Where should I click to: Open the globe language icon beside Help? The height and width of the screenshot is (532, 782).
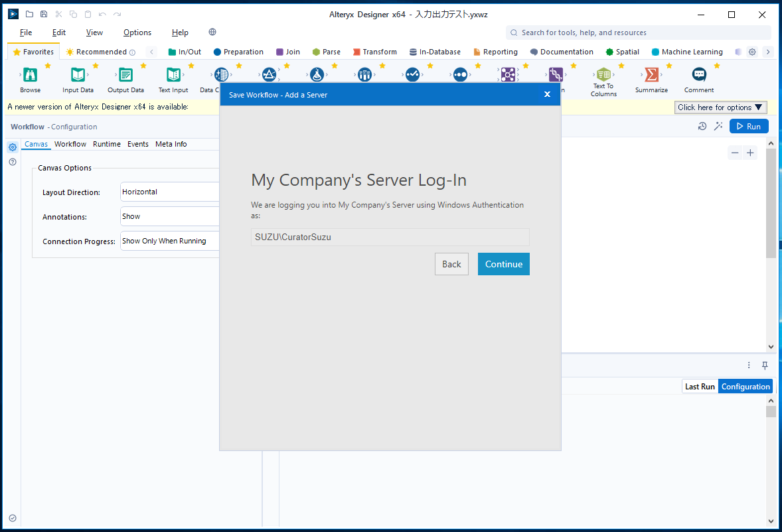[212, 31]
